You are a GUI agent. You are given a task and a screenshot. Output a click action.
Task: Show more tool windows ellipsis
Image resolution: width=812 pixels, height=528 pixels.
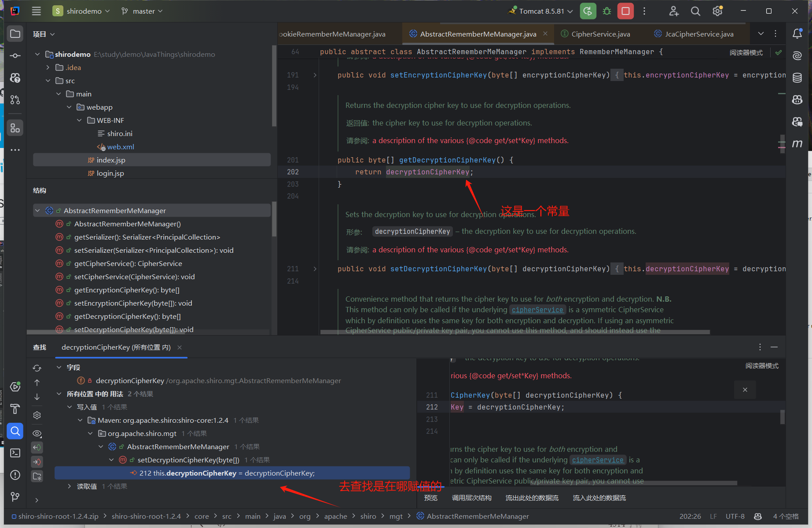click(x=15, y=150)
